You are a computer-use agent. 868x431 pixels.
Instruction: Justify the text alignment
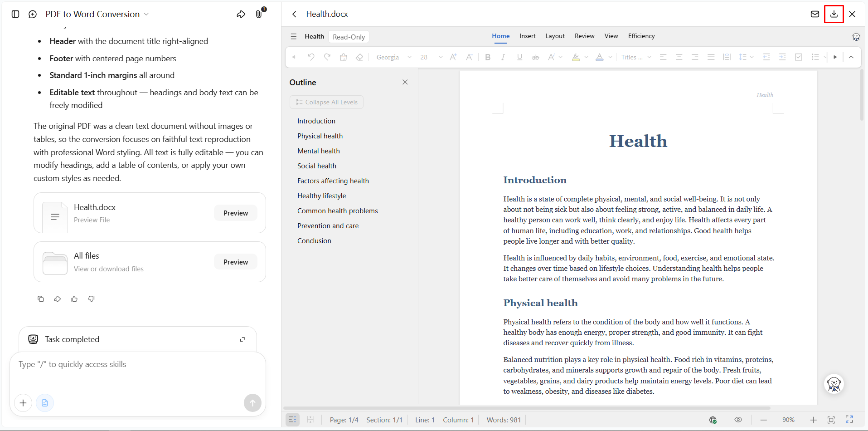pos(711,57)
